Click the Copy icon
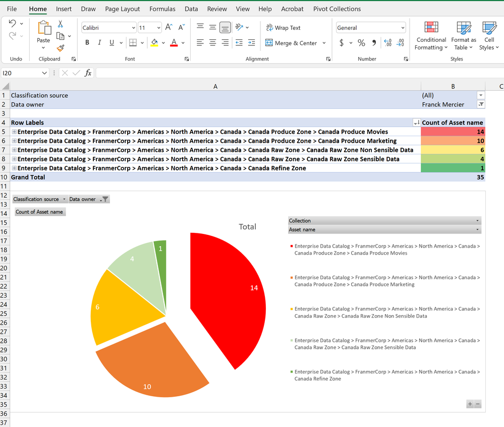 [60, 36]
